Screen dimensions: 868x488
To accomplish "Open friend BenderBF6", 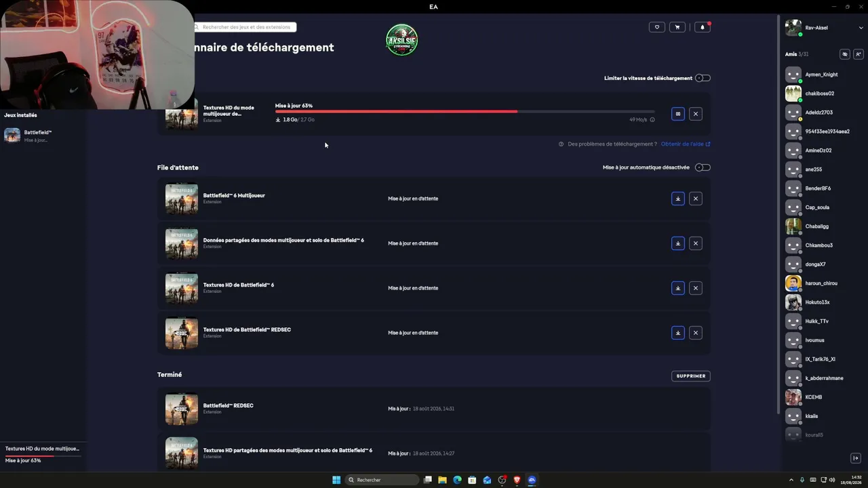I will point(818,188).
